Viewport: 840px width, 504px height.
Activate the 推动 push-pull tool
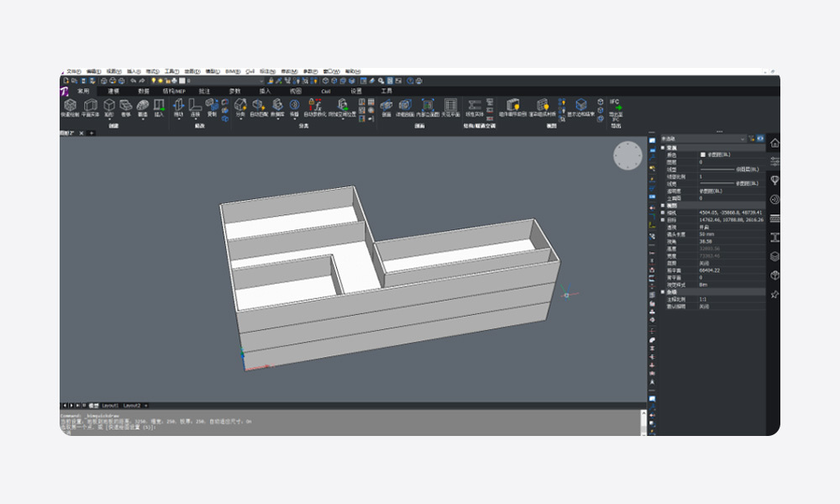point(178,108)
